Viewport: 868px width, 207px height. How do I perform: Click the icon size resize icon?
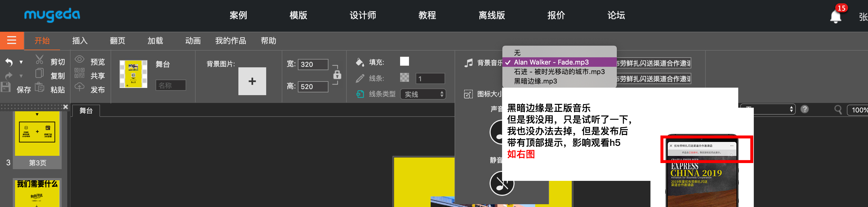point(468,94)
